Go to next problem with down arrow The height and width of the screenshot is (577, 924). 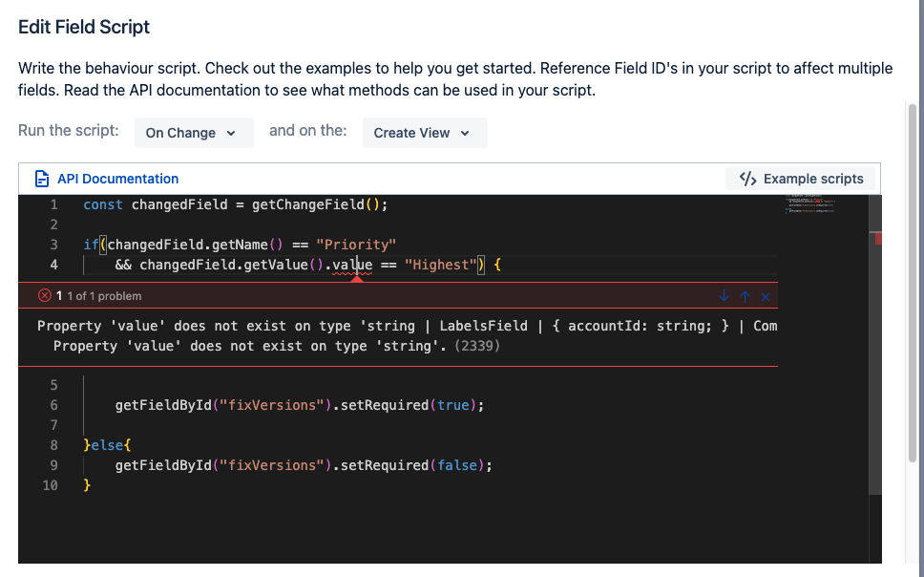pyautogui.click(x=725, y=296)
